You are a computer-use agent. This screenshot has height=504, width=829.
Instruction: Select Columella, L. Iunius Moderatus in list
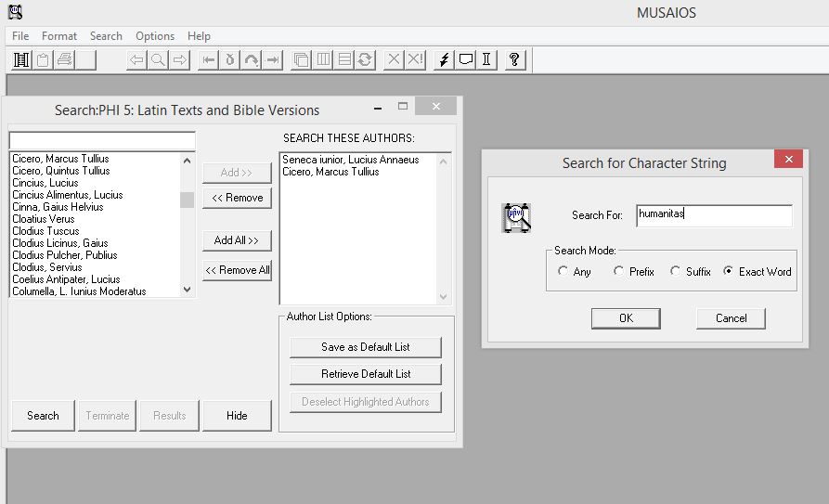79,291
